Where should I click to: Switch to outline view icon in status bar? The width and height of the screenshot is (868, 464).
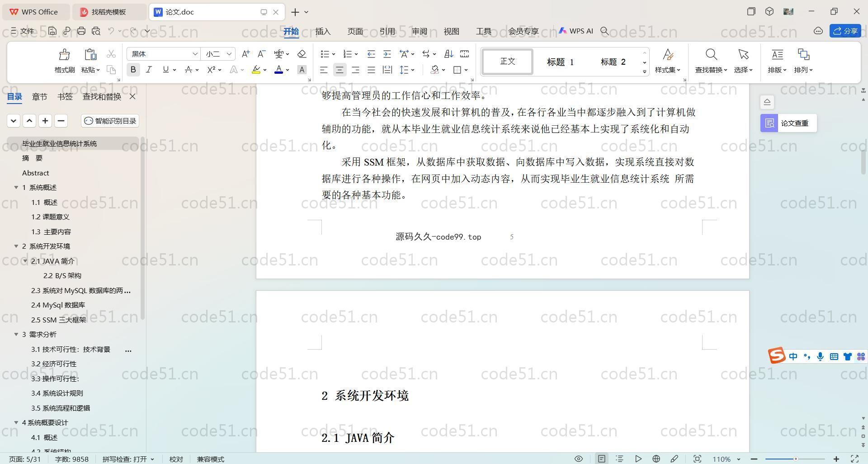(619, 459)
